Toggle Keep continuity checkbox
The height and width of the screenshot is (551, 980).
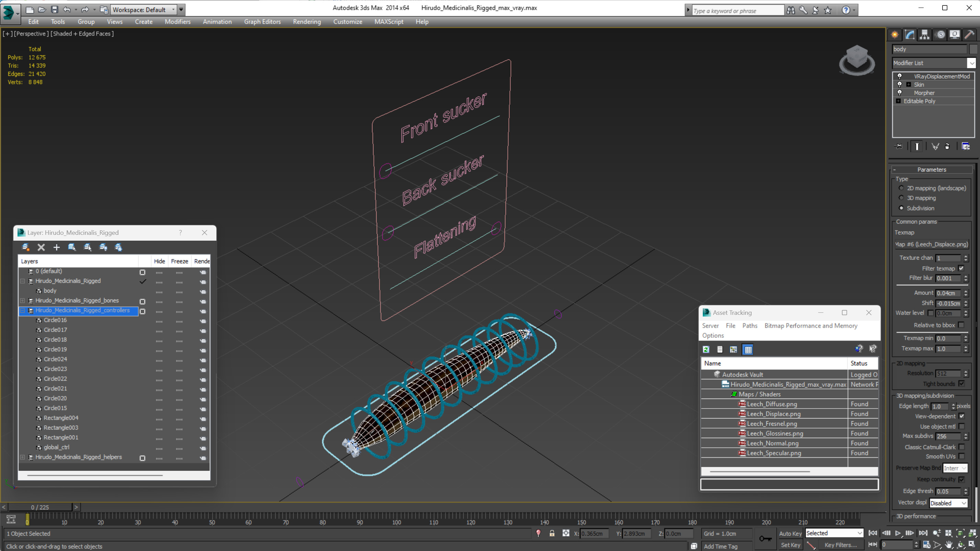click(x=962, y=479)
